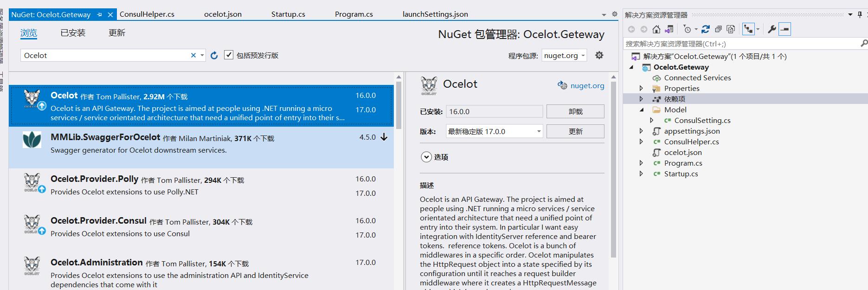Viewport: 868px width, 290px height.
Task: Click the download arrow for MMLib.SwaggerForOcelot
Action: pos(384,137)
